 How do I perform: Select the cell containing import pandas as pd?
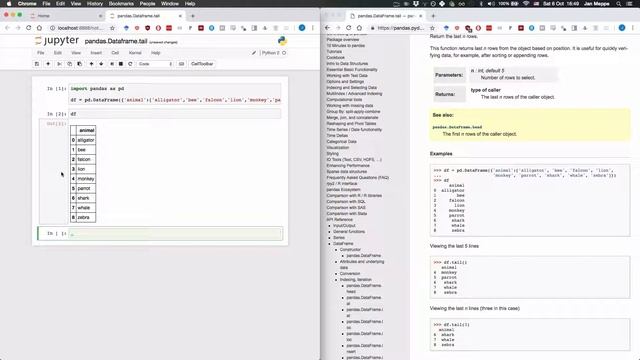point(176,94)
